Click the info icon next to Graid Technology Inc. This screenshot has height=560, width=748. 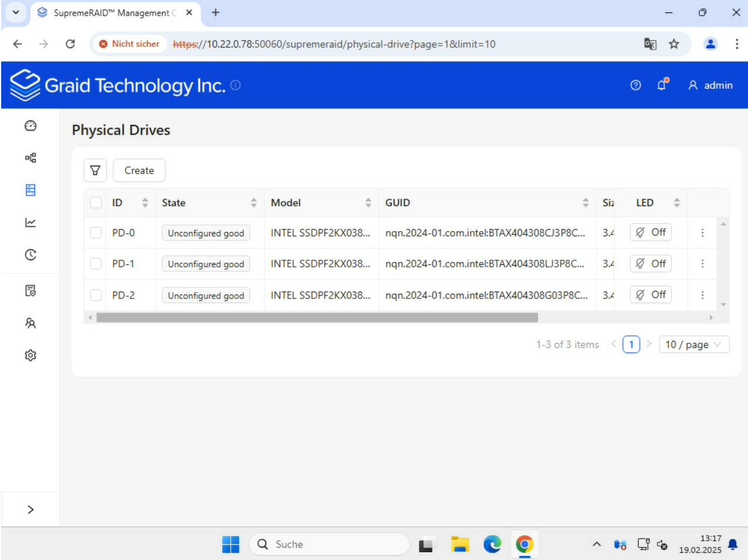236,85
